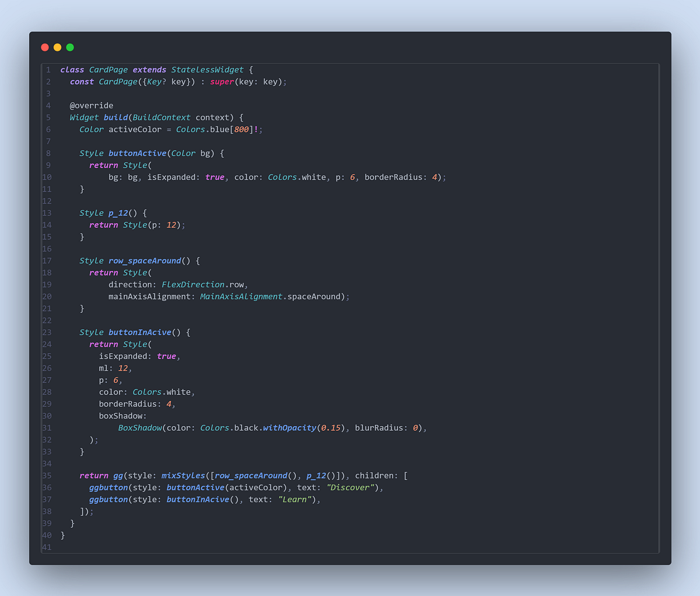Viewport: 700px width, 596px height.
Task: Click line number 35 in the gutter
Action: (x=46, y=475)
